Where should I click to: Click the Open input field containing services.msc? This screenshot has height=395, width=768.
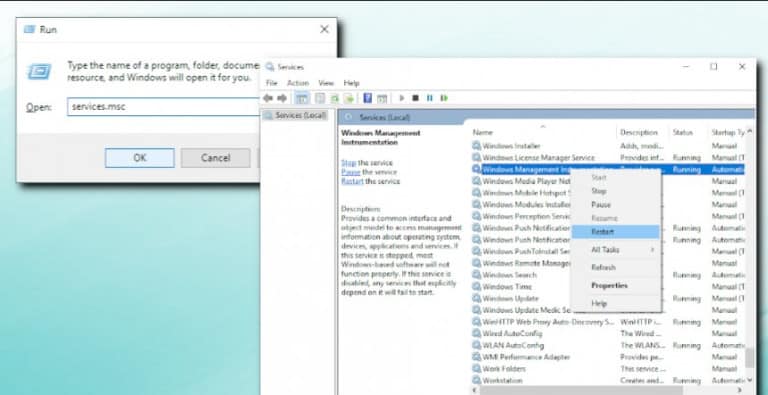[163, 106]
